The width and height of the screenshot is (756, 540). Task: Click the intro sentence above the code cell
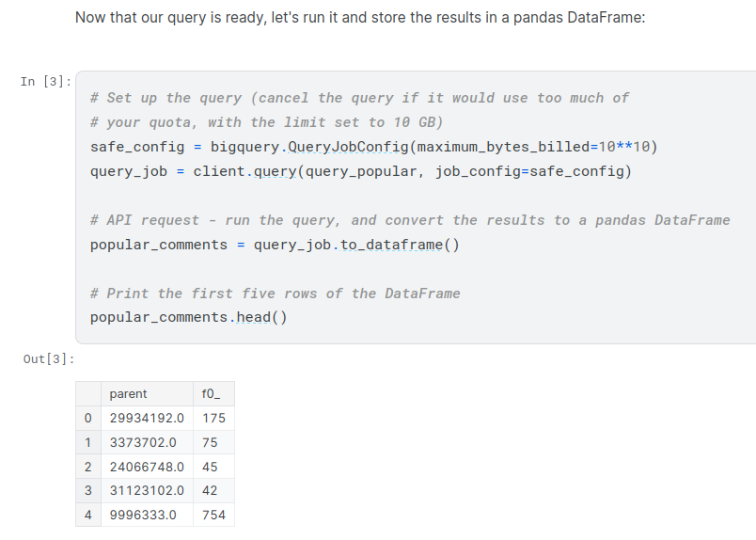pyautogui.click(x=360, y=18)
